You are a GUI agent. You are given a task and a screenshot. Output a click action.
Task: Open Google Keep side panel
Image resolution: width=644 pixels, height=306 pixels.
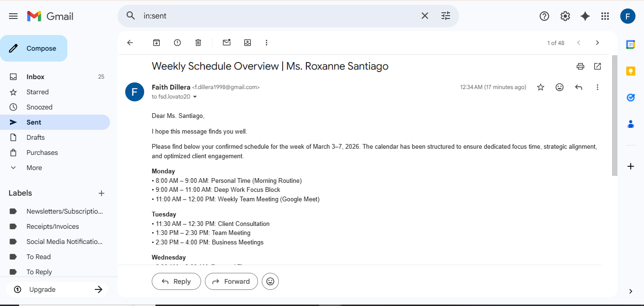click(x=631, y=71)
